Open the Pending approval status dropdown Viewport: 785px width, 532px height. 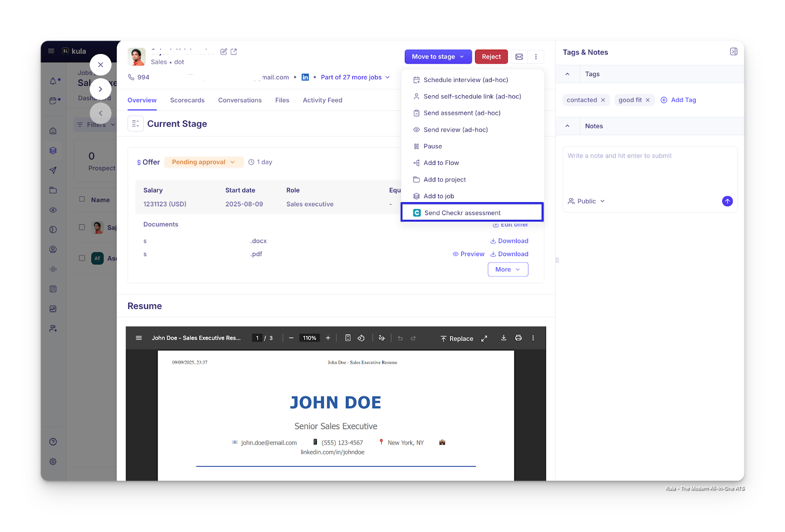coord(204,162)
